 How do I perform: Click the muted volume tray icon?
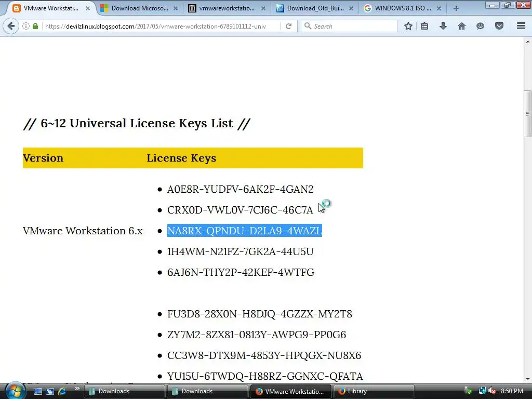[492, 391]
